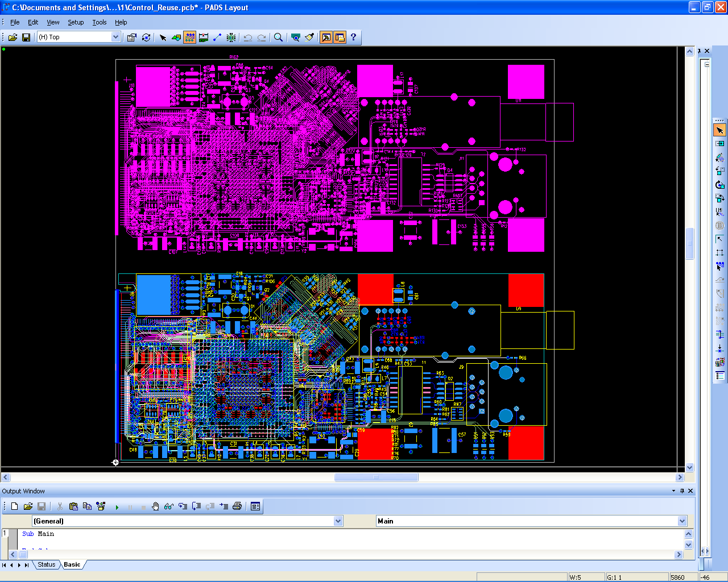This screenshot has width=728, height=582.
Task: Open the Main procedure dropdown
Action: [x=682, y=521]
